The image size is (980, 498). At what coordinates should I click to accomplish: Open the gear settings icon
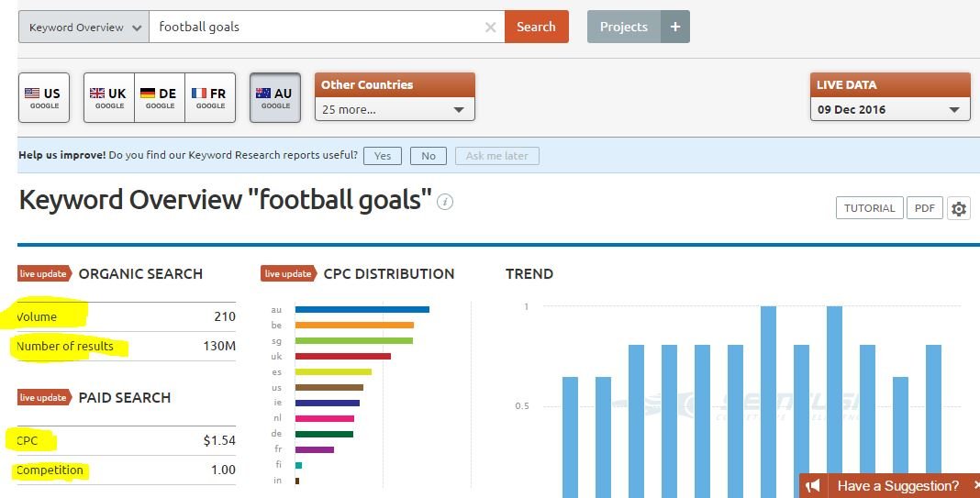pos(959,209)
